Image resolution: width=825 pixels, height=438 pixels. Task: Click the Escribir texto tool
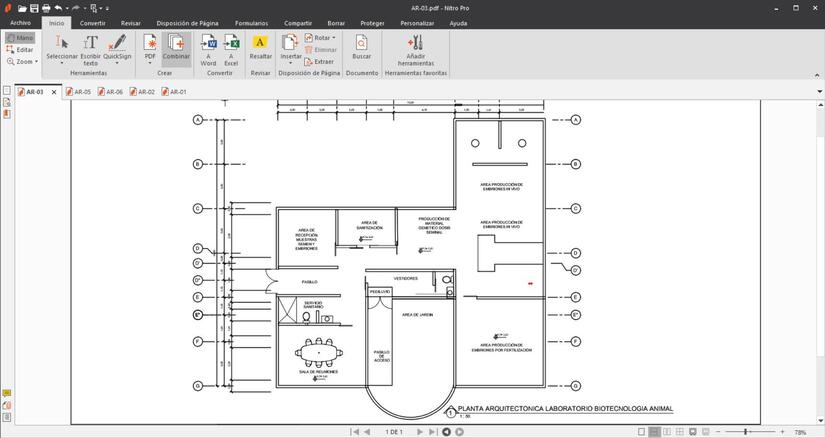(90, 47)
